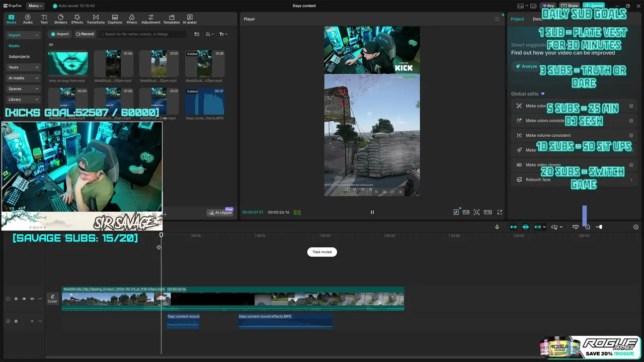The image size is (644, 362).
Task: Toggle main track magnet
Action: tap(513, 227)
